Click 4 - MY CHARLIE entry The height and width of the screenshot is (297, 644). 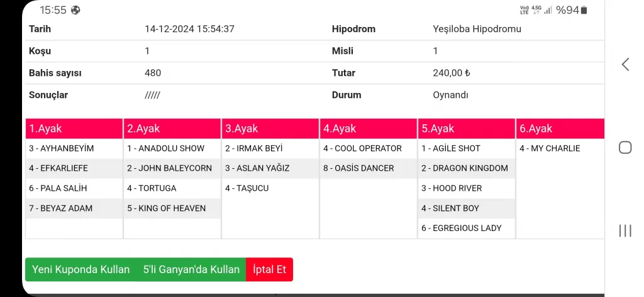550,149
